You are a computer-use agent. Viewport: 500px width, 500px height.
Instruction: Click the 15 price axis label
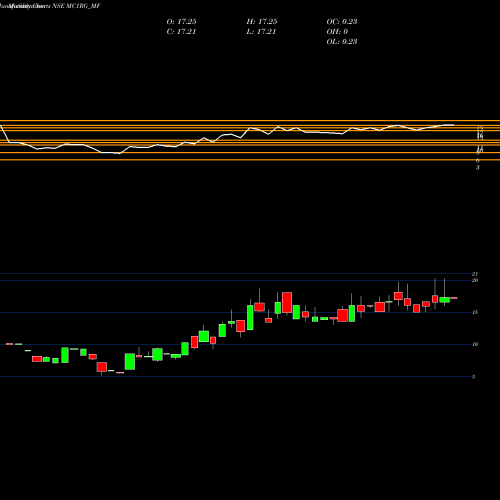click(x=475, y=312)
